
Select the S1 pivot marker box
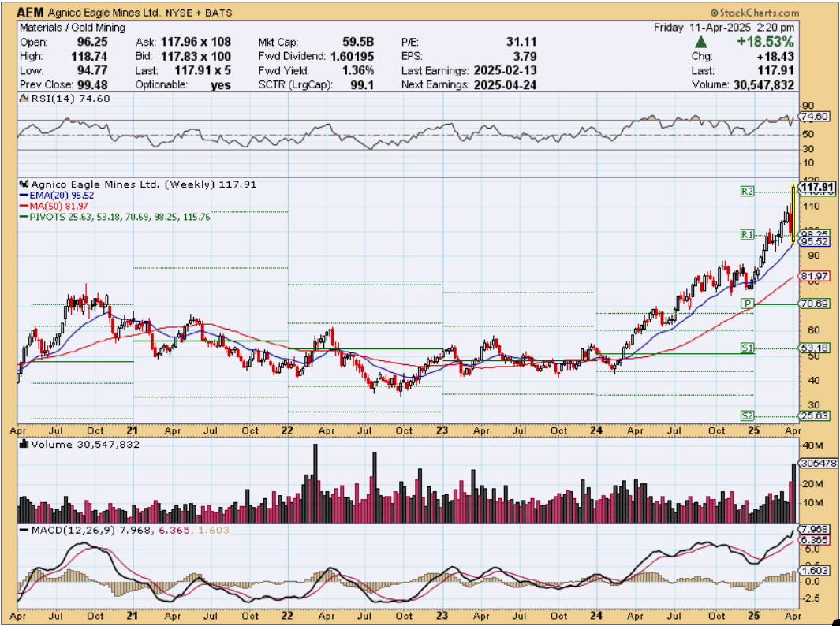[x=747, y=348]
